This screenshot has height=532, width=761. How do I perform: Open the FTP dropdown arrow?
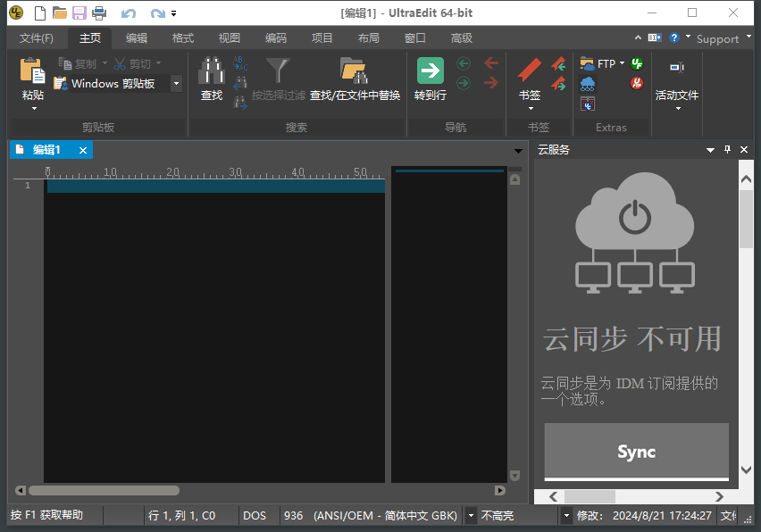coord(622,63)
